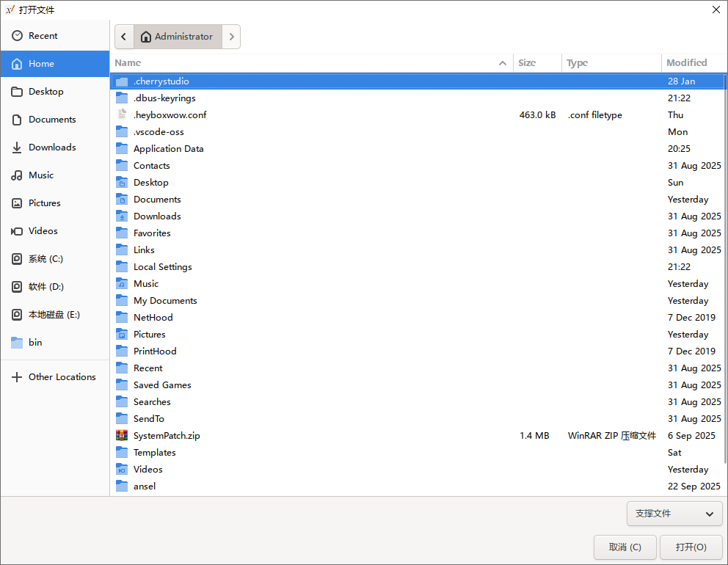Select the Saved Games folder row
The height and width of the screenshot is (565, 728).
click(x=162, y=385)
